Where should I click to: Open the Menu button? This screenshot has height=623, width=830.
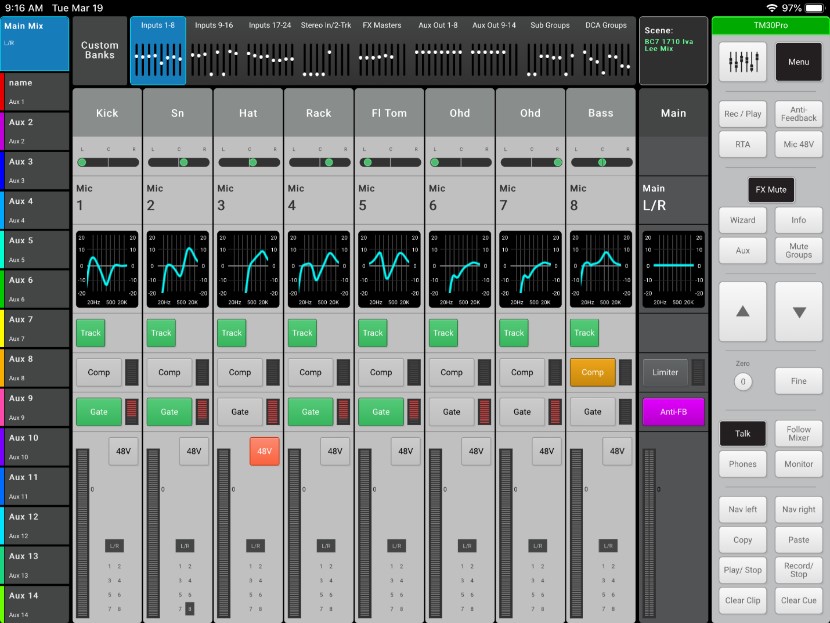click(798, 62)
